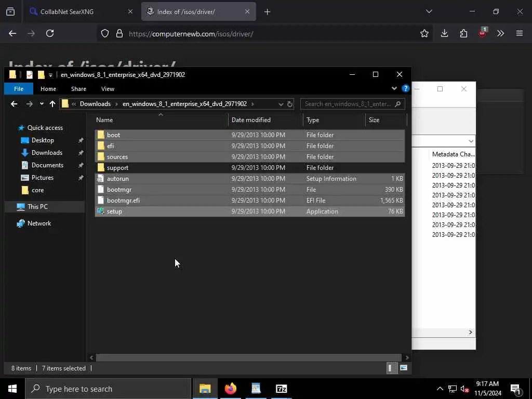
Task: Show Firefox tracking protection shield info
Action: point(105,34)
